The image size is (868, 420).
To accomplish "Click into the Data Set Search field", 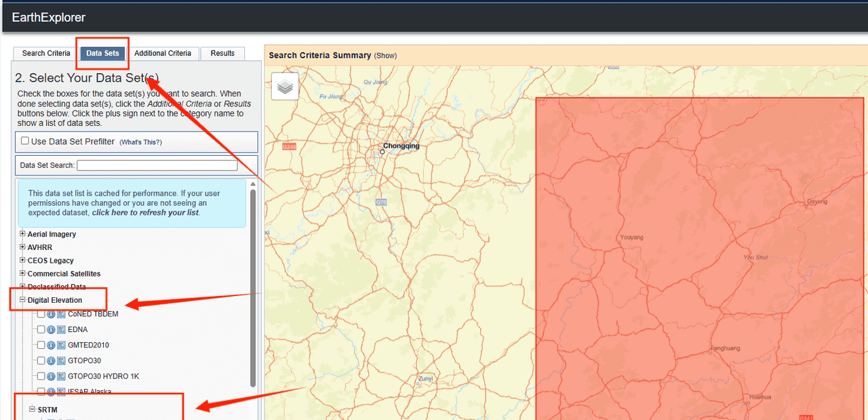I will click(x=157, y=165).
